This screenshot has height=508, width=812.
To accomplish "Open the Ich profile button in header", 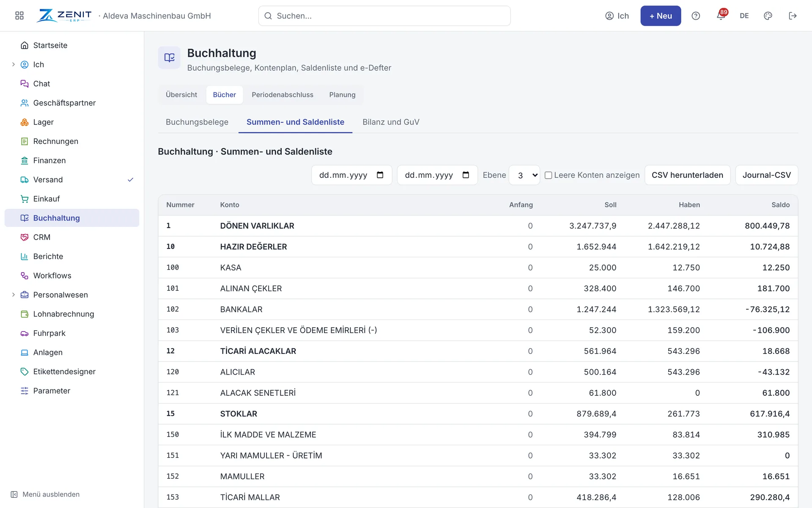I will [617, 16].
